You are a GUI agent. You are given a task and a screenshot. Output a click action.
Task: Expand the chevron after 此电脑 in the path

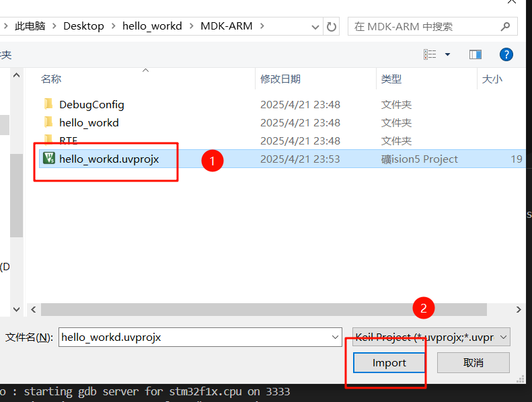(54, 26)
